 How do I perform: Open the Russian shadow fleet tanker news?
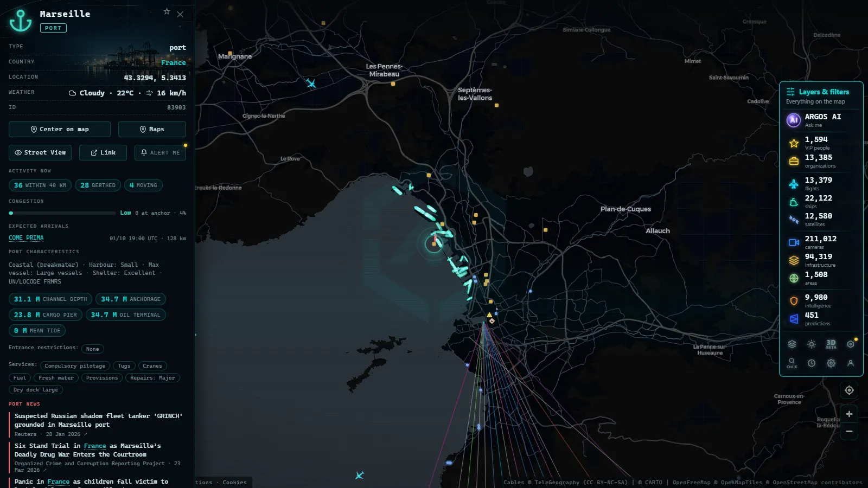pyautogui.click(x=98, y=420)
